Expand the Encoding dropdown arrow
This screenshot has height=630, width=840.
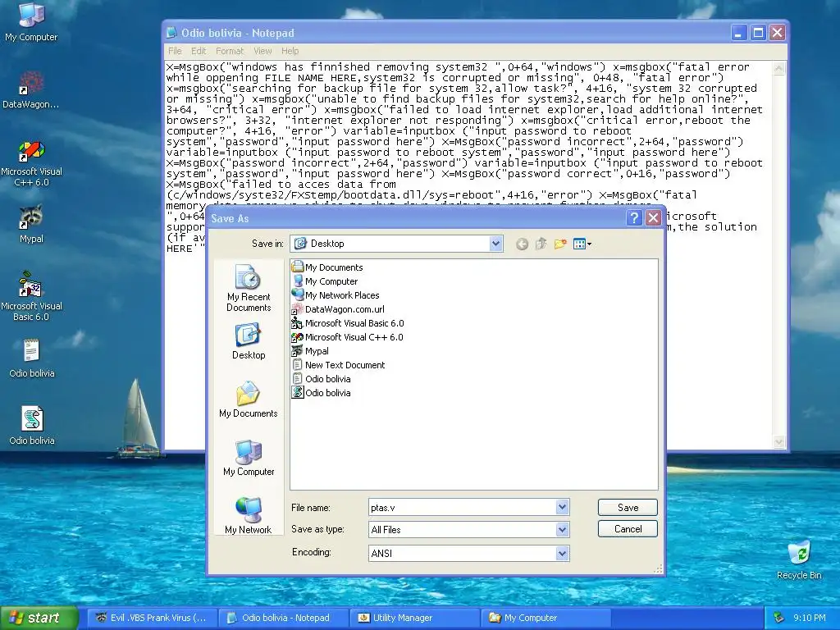(562, 553)
